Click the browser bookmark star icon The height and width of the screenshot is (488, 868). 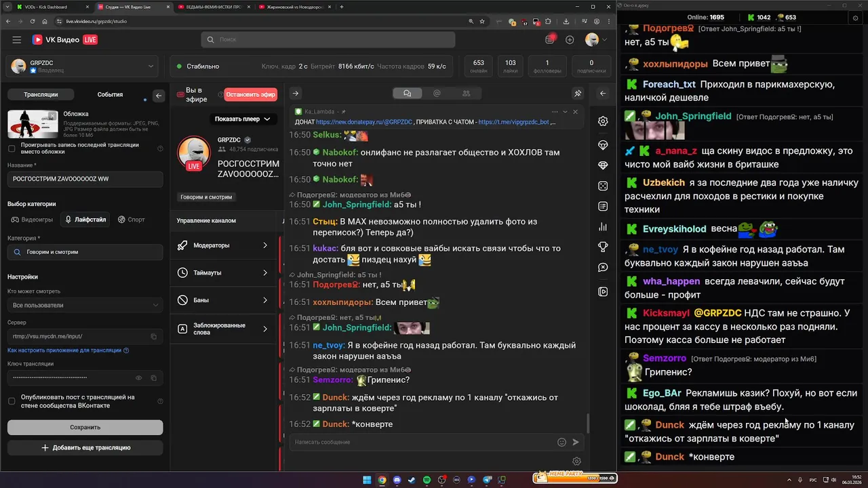pyautogui.click(x=482, y=21)
